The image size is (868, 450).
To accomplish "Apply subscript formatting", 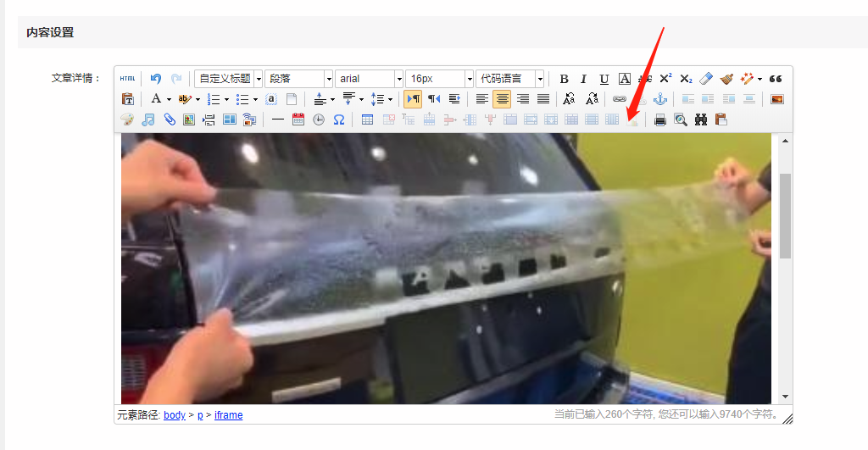I will click(686, 79).
